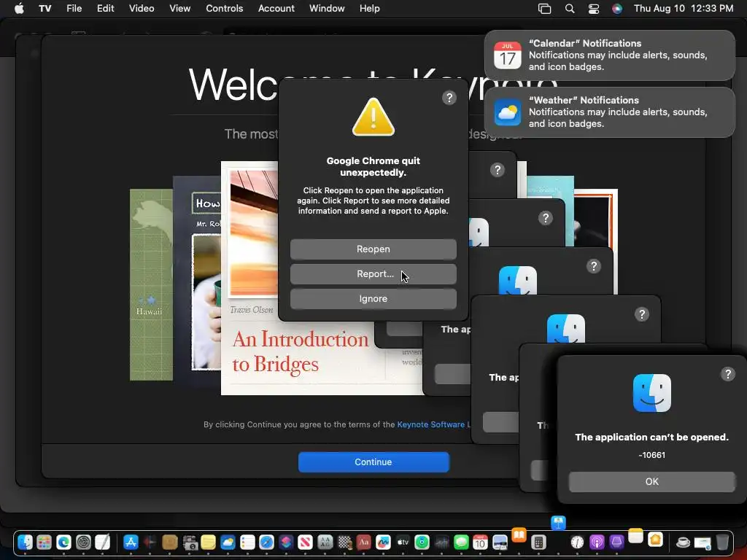The width and height of the screenshot is (747, 560).
Task: Open the TV application menu
Action: (44, 9)
